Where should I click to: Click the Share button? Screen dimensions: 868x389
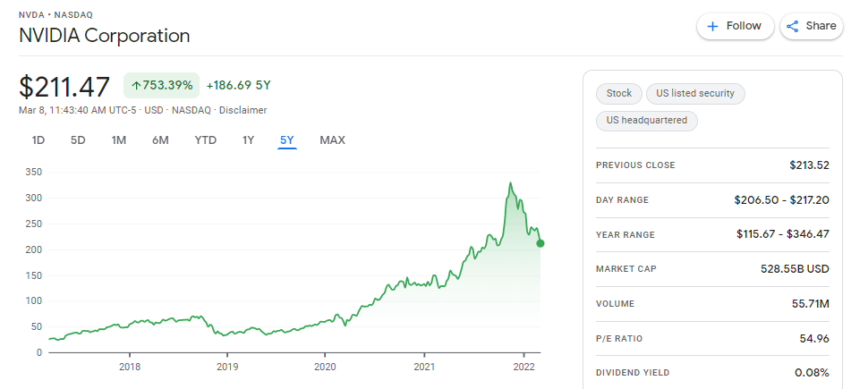tap(812, 26)
